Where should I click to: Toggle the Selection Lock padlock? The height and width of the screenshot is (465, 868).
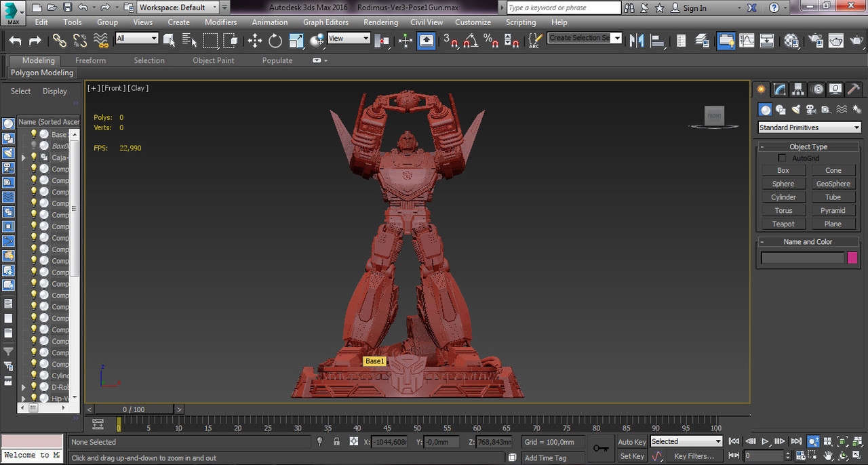(336, 442)
